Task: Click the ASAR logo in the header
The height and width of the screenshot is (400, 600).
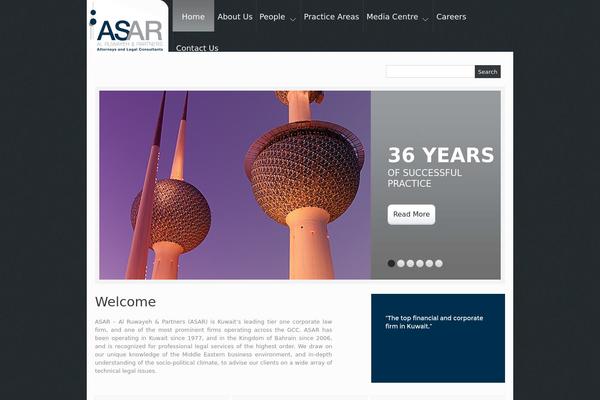Action: (127, 27)
